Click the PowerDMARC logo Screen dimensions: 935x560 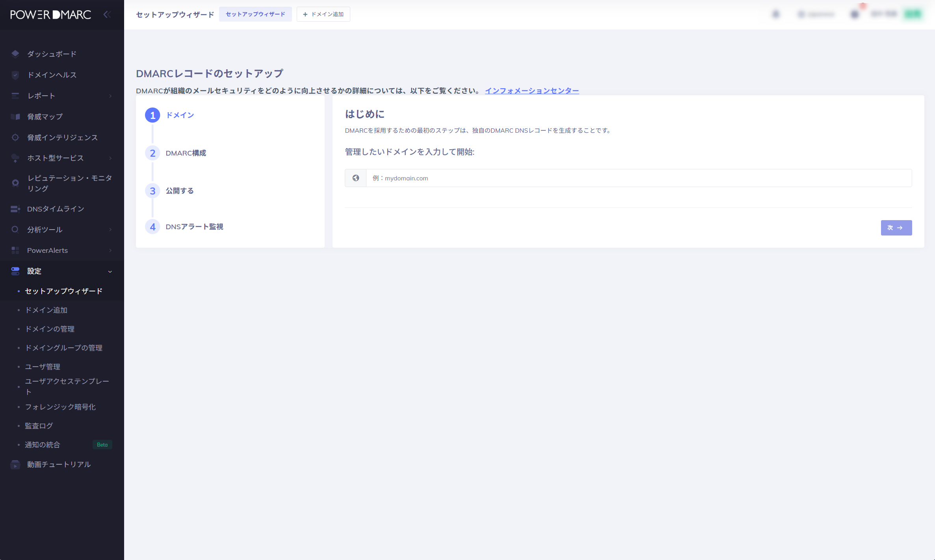50,15
